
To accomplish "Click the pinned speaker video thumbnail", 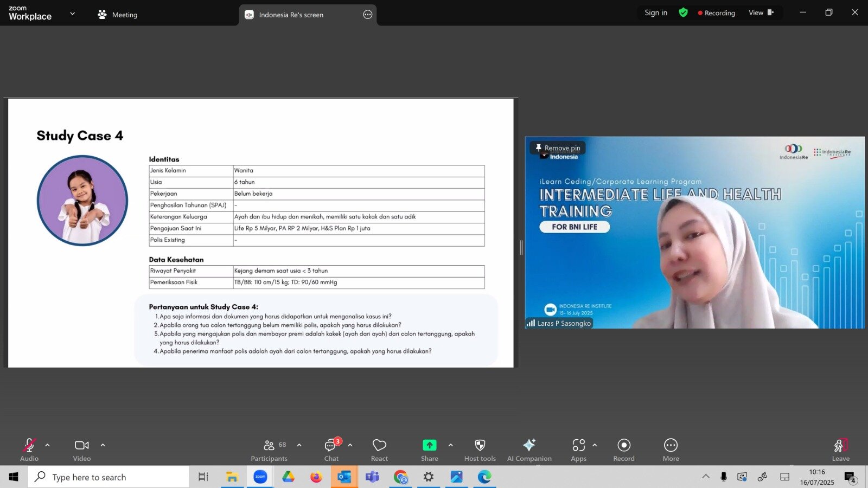I will pyautogui.click(x=695, y=233).
